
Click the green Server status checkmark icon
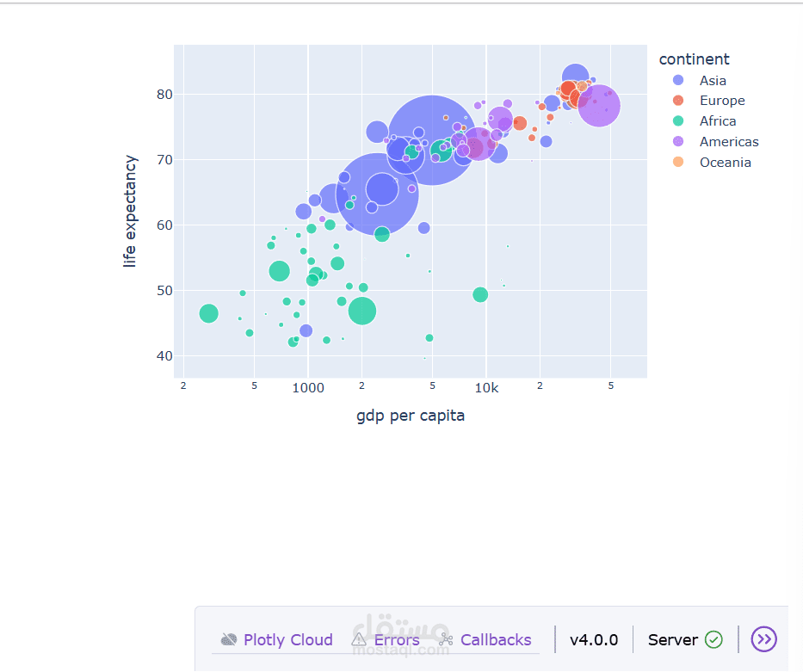[x=713, y=640]
